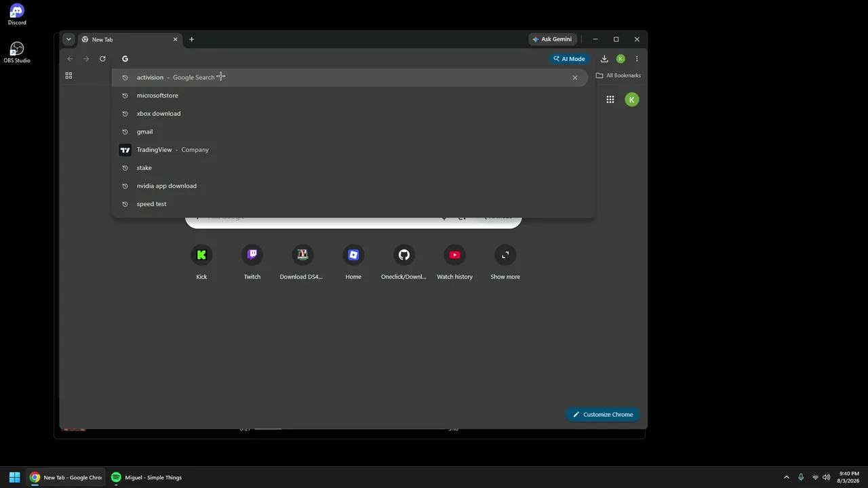Click the Google G icon in address bar
Image resolution: width=868 pixels, height=488 pixels.
coord(125,59)
